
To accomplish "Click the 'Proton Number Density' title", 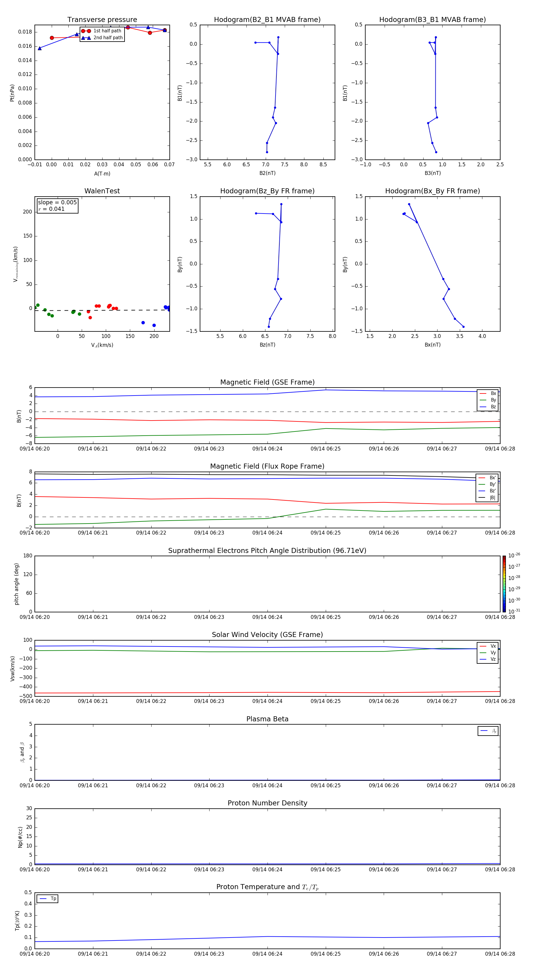I will pyautogui.click(x=267, y=803).
